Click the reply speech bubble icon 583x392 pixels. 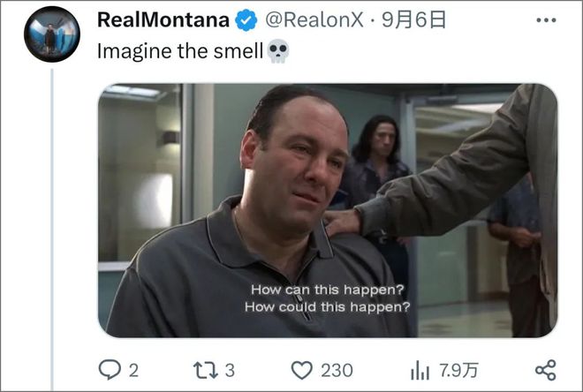pos(110,370)
